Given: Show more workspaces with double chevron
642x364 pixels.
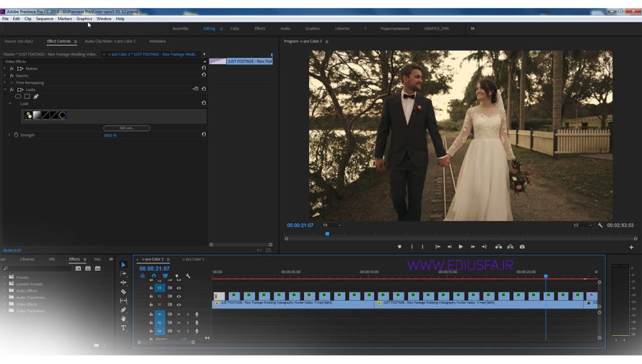Looking at the screenshot, I should 473,28.
